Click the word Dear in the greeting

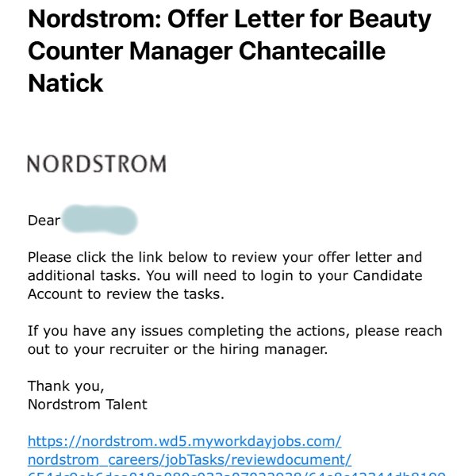[x=44, y=221]
